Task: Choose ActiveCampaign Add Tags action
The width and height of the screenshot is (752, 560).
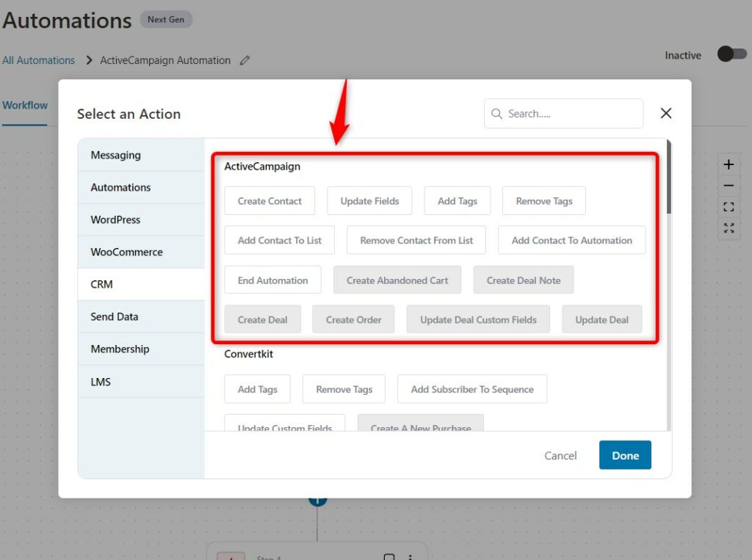Action: tap(457, 201)
